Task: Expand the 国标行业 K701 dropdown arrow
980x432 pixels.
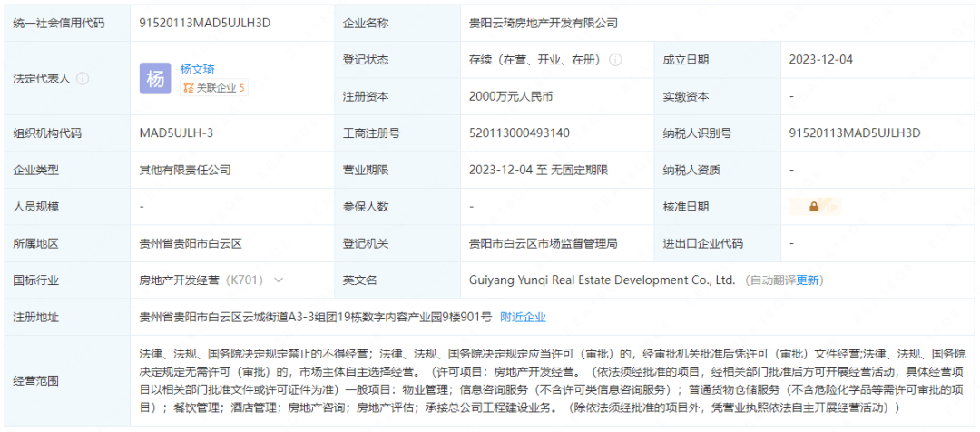Action: (x=279, y=280)
